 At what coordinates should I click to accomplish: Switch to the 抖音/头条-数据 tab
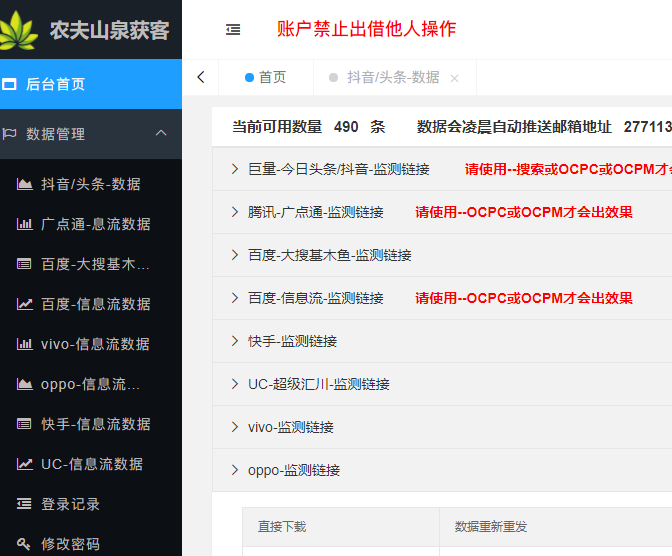[x=392, y=77]
